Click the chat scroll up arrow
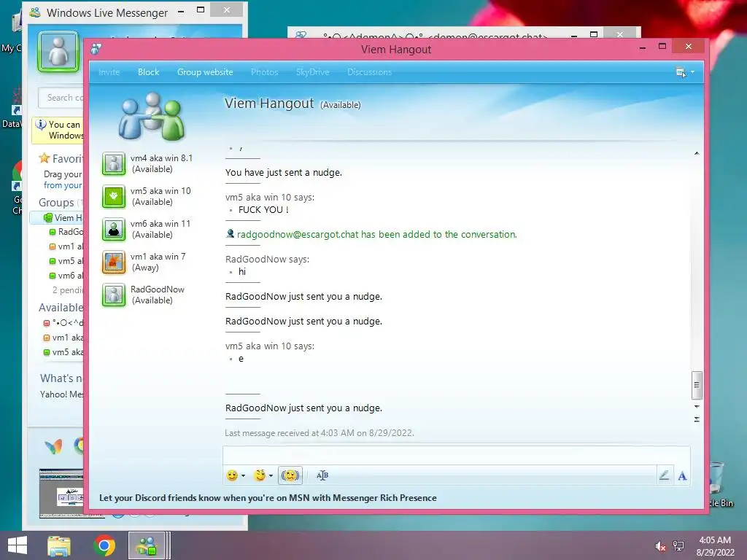This screenshot has height=560, width=747. pyautogui.click(x=697, y=153)
